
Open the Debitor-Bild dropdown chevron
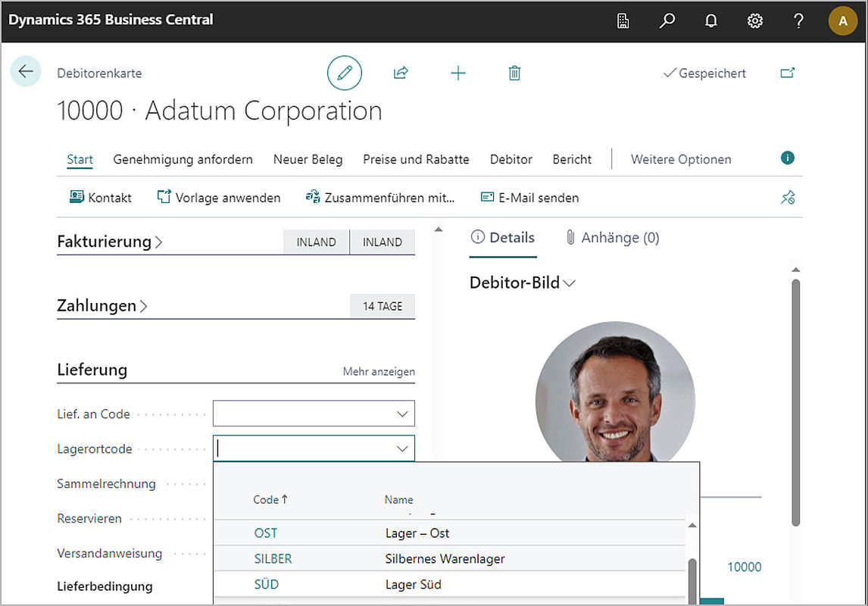pyautogui.click(x=569, y=283)
